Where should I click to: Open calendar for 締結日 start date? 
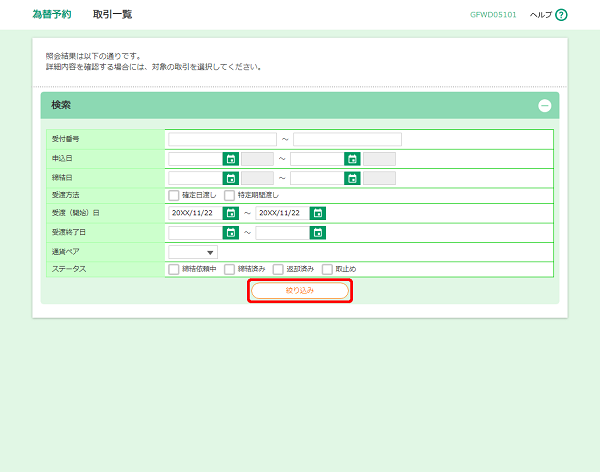click(231, 178)
